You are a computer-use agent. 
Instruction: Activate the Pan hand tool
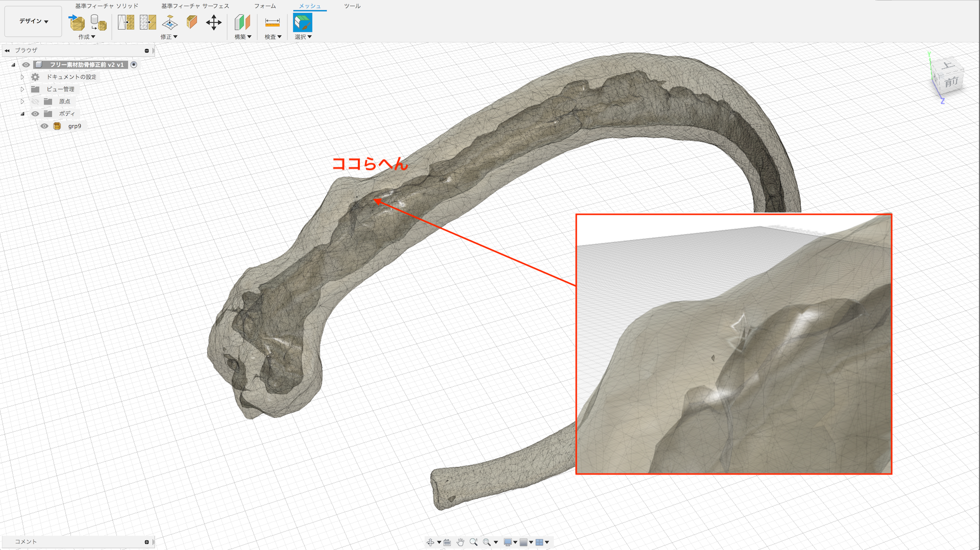pos(460,542)
